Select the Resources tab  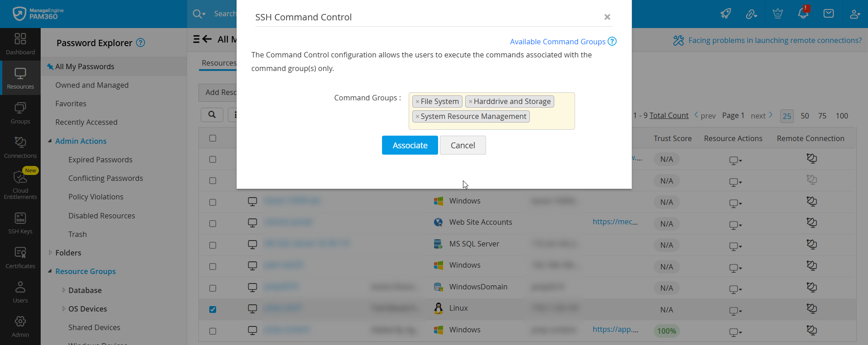pos(219,63)
